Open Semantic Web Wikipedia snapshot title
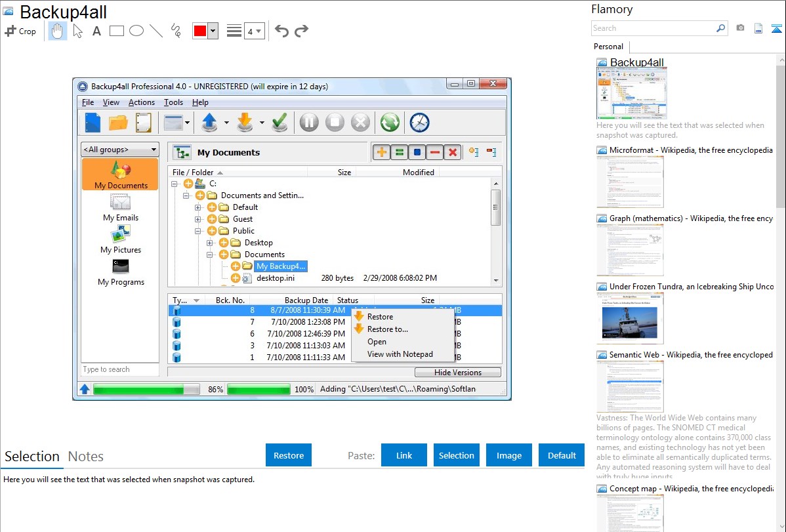Screen dimensions: 786x532 coord(691,354)
